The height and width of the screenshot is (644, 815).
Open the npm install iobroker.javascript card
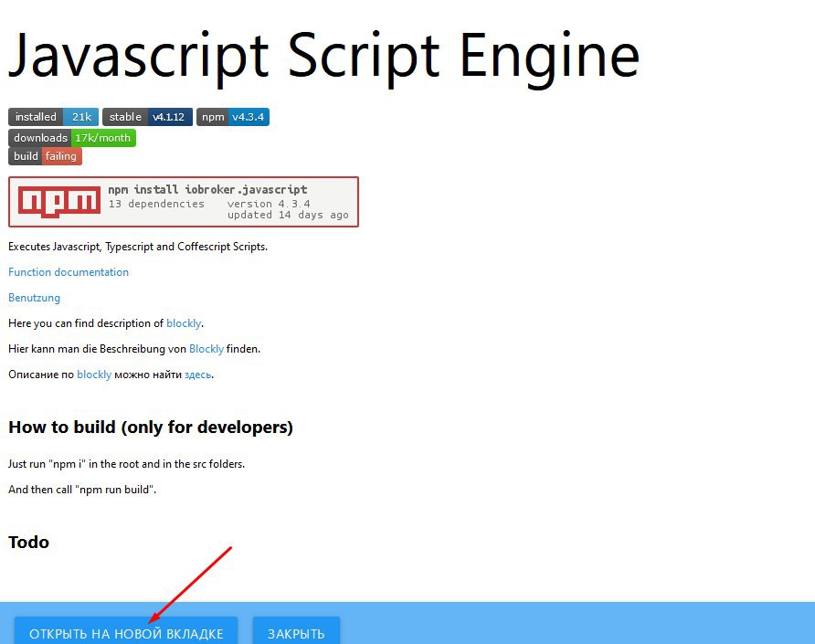[x=184, y=202]
